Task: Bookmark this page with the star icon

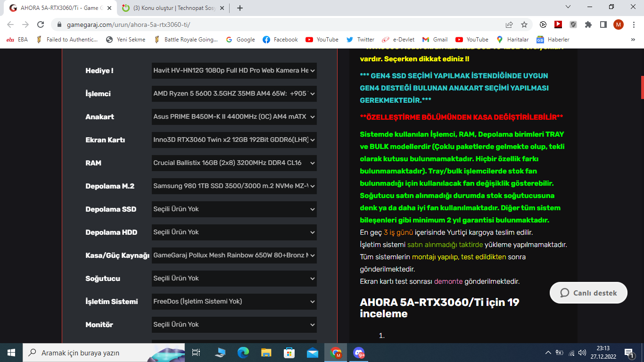Action: (524, 25)
